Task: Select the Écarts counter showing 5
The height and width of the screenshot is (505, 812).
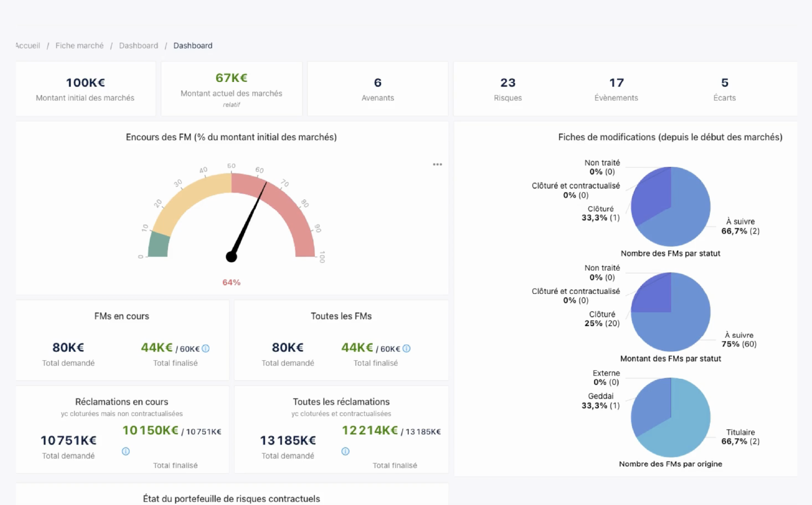Action: click(724, 89)
